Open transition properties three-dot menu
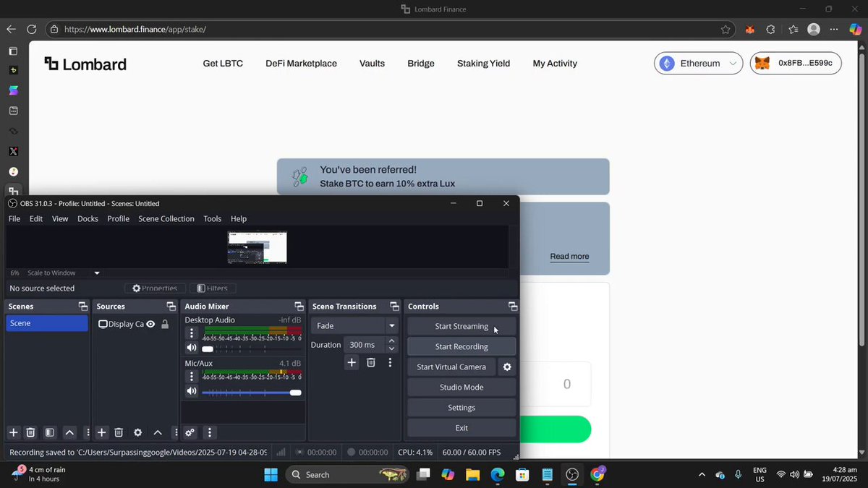Screen dimensions: 868x488 [x=390, y=362]
